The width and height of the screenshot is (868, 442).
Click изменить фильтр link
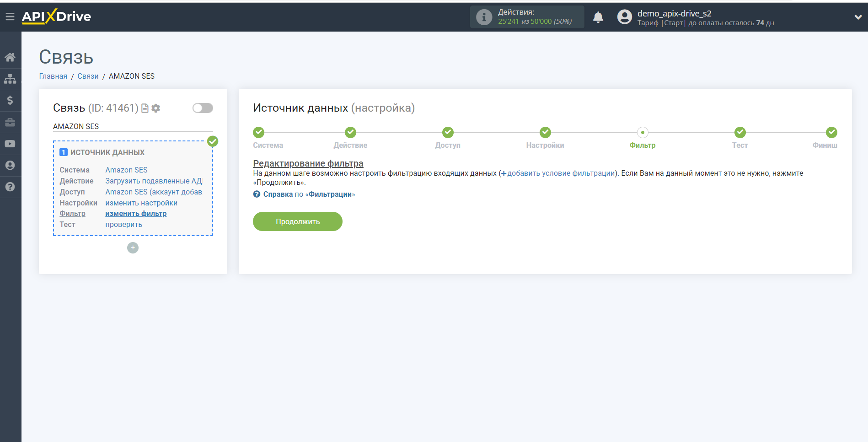[x=136, y=214]
